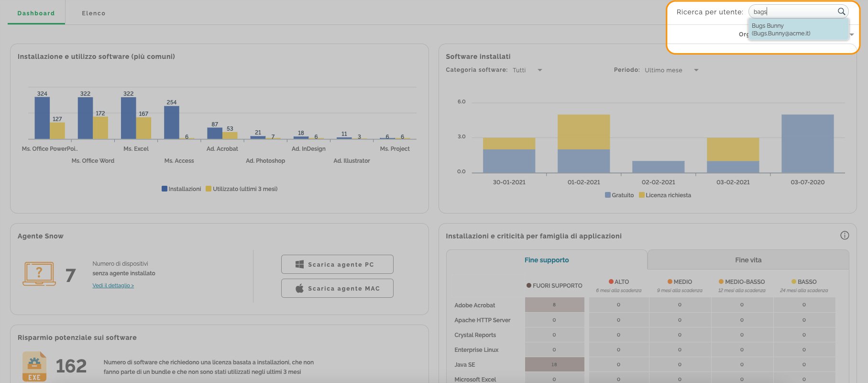
Task: Click the Ad. Photoshop axis label
Action: [x=265, y=161]
